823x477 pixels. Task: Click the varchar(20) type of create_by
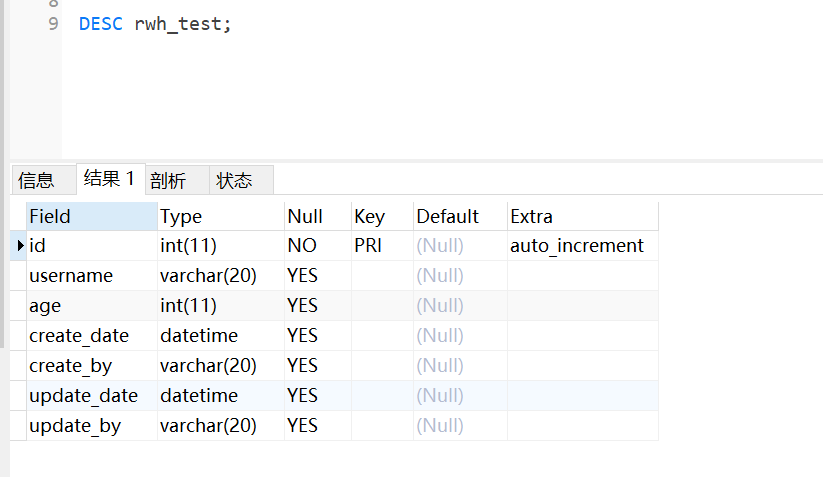[x=208, y=366]
